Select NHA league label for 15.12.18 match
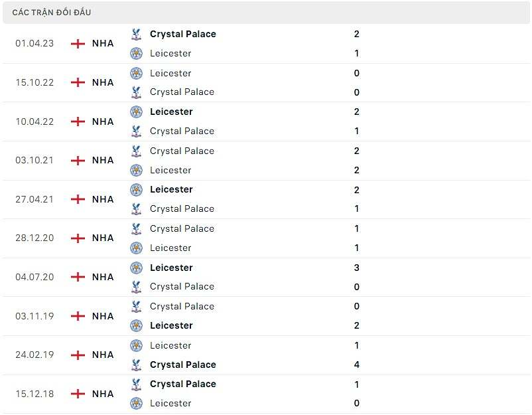This screenshot has height=415, width=532. (x=103, y=394)
